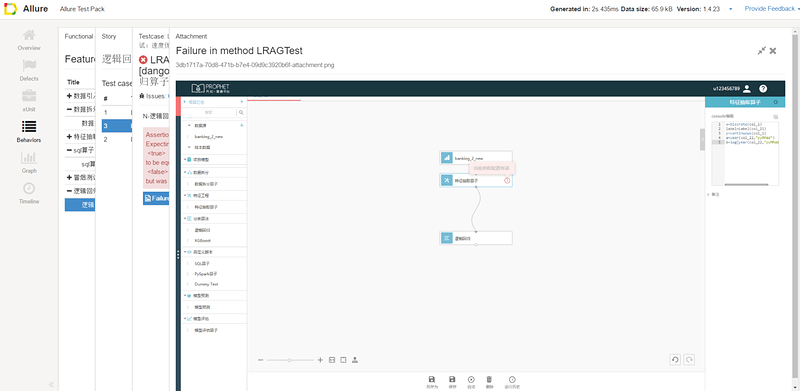Shrink the attachment pane with arrows icon

pyautogui.click(x=762, y=51)
